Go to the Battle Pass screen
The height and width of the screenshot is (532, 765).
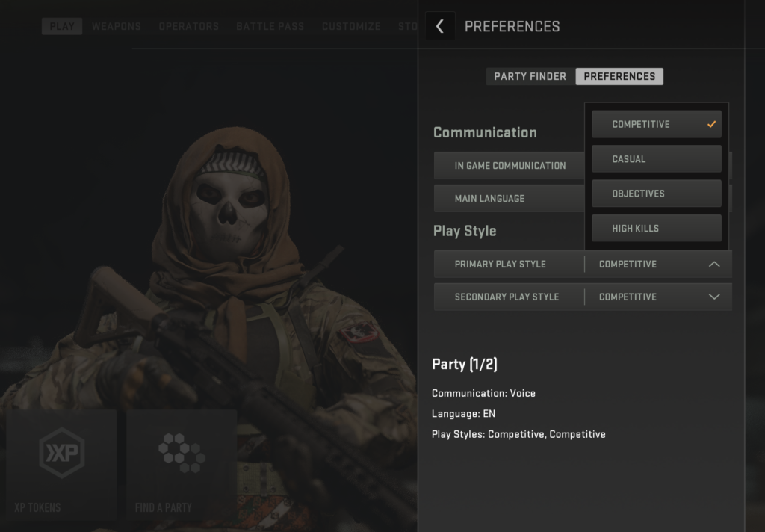(270, 26)
